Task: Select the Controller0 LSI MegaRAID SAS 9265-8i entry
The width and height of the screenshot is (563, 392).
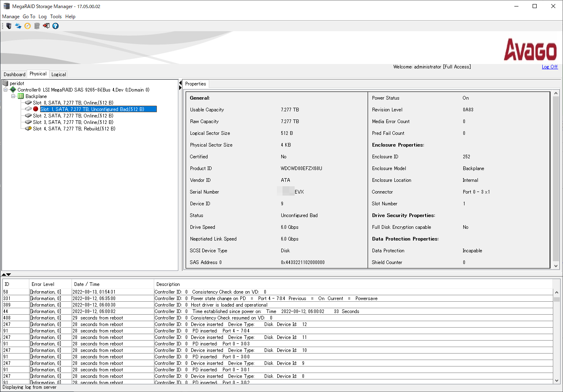Action: [x=83, y=90]
